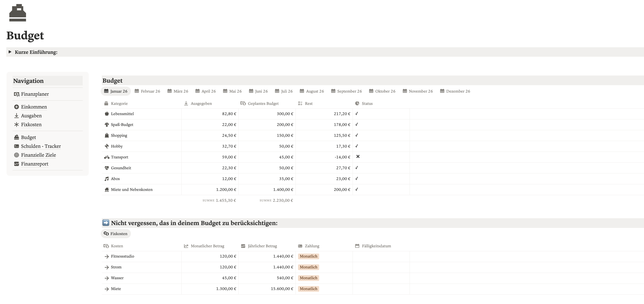Viewport: 644px width, 304px height.
Task: Click the house icon beside Miete und Nebenkosten
Action: 107,189
